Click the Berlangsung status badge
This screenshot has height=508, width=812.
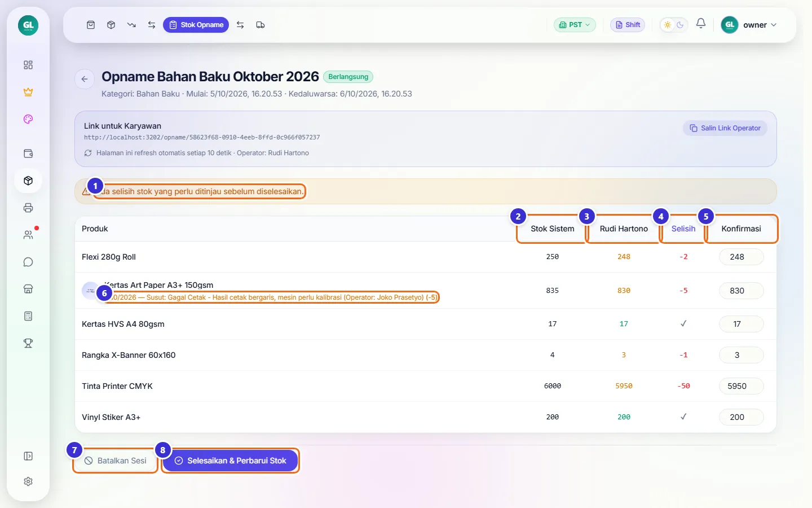tap(348, 77)
